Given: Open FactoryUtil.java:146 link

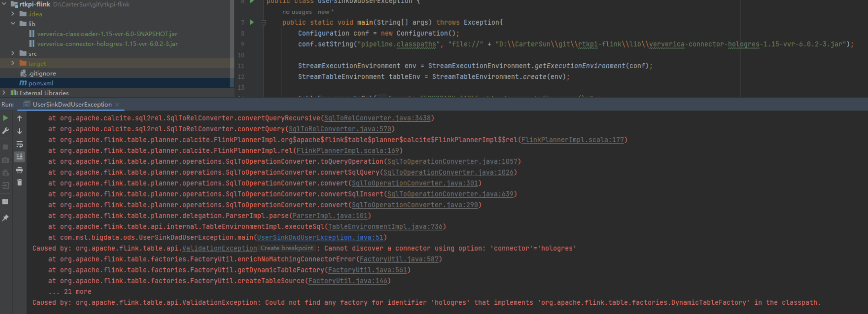Looking at the screenshot, I should (x=348, y=281).
